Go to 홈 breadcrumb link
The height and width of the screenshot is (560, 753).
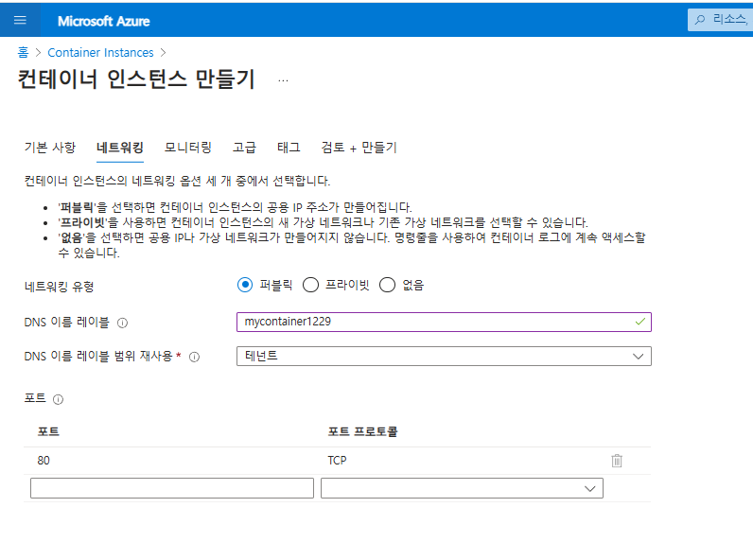coord(23,52)
